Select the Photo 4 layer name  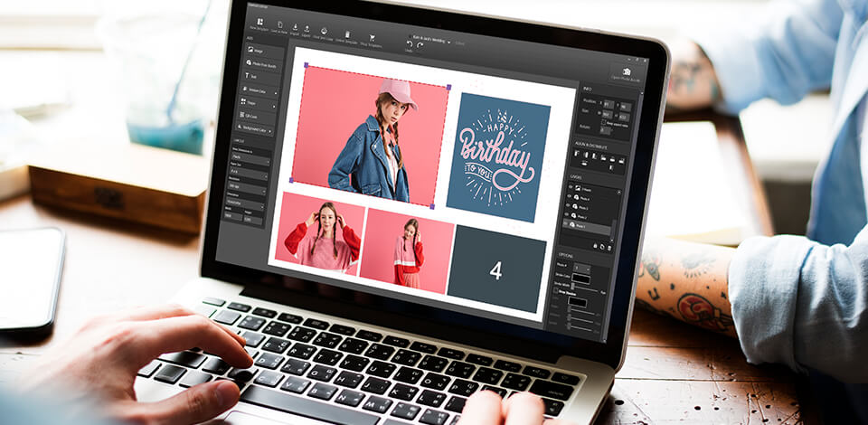586,200
